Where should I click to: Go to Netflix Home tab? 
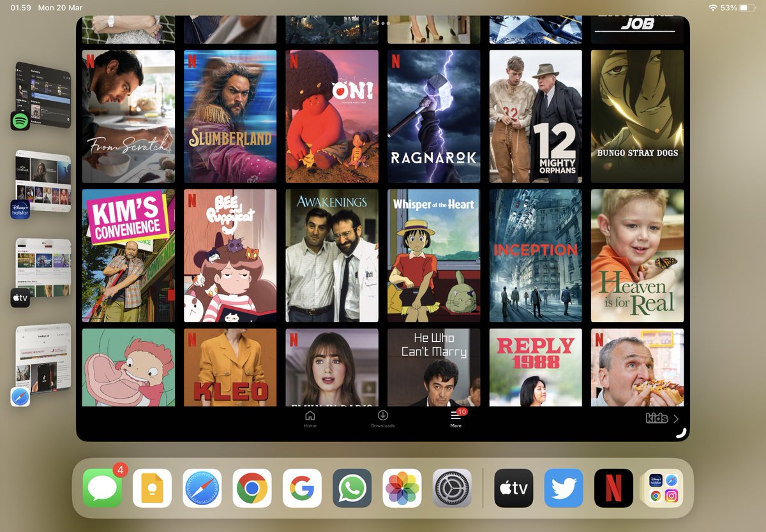pos(310,419)
